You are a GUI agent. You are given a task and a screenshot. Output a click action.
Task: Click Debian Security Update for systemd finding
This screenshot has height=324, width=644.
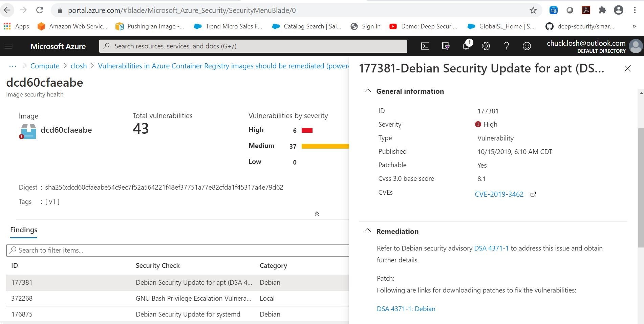coord(188,314)
